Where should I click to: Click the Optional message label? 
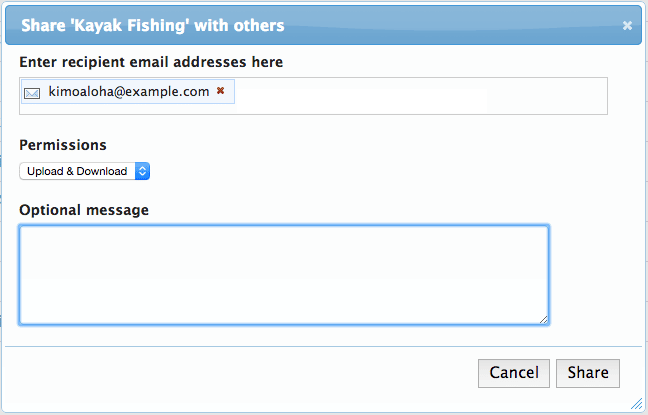click(x=83, y=210)
